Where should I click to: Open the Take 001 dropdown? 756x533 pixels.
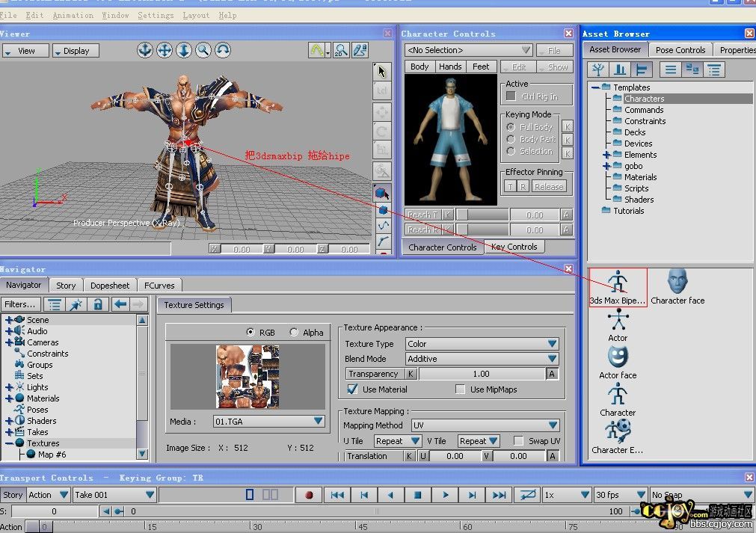pyautogui.click(x=114, y=495)
